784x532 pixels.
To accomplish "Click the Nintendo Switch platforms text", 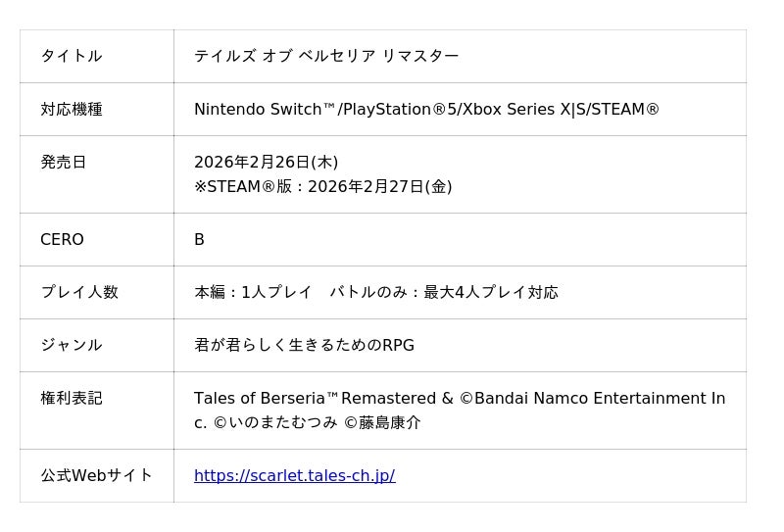I will pos(426,109).
